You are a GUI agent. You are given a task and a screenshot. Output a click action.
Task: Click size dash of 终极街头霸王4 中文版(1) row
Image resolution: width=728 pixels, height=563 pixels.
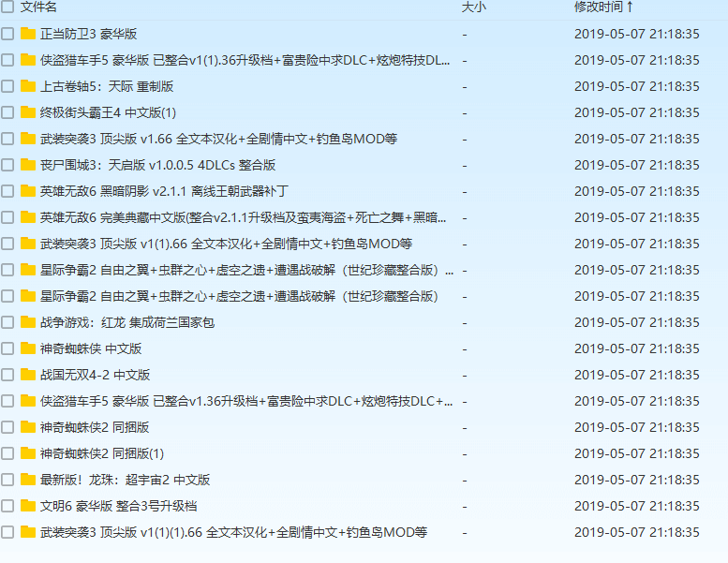465,113
